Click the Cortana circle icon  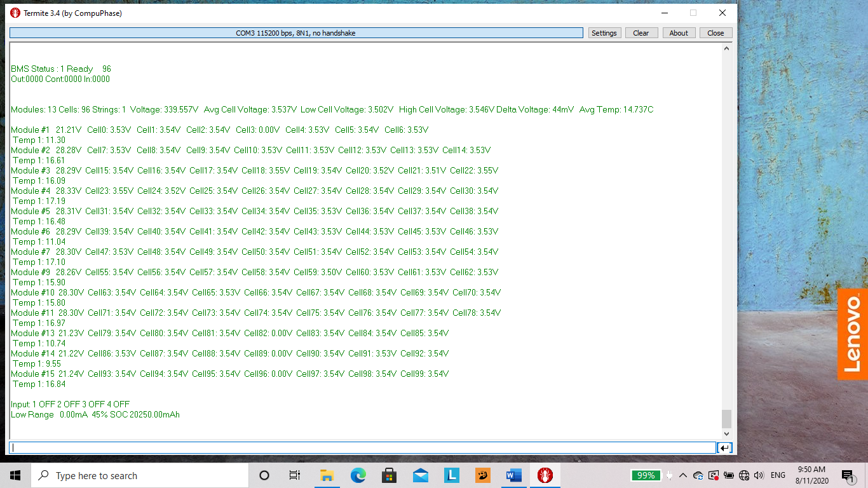[264, 475]
